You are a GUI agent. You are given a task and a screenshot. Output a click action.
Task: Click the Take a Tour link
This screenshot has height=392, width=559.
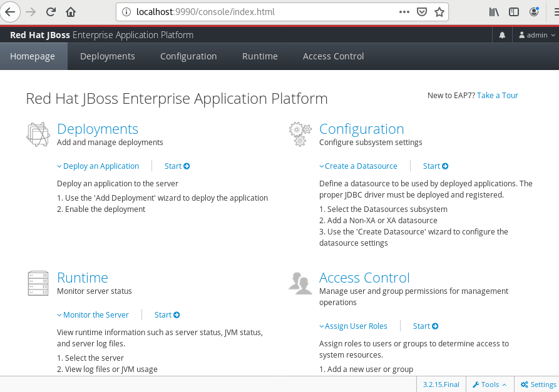(x=497, y=95)
